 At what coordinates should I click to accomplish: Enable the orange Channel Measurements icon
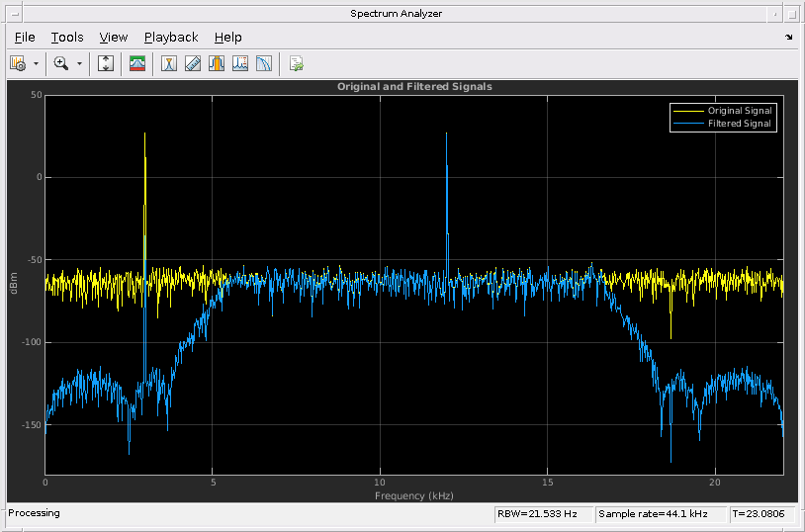(217, 63)
